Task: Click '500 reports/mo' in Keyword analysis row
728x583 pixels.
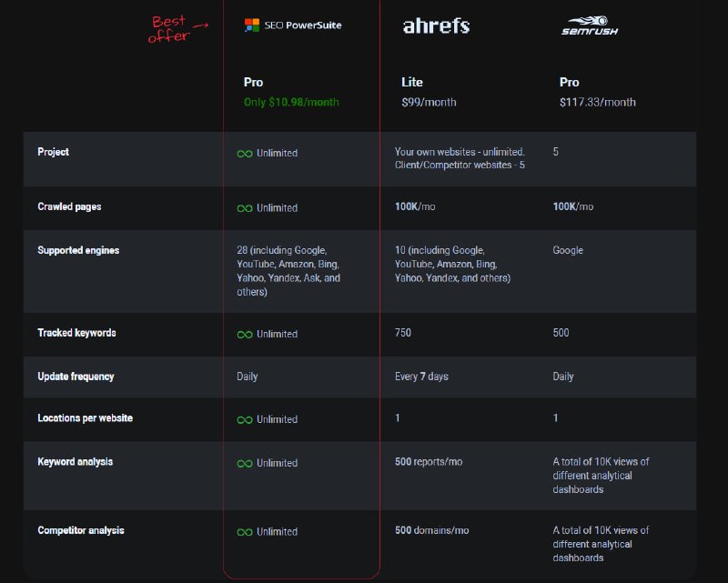Action: pyautogui.click(x=429, y=462)
